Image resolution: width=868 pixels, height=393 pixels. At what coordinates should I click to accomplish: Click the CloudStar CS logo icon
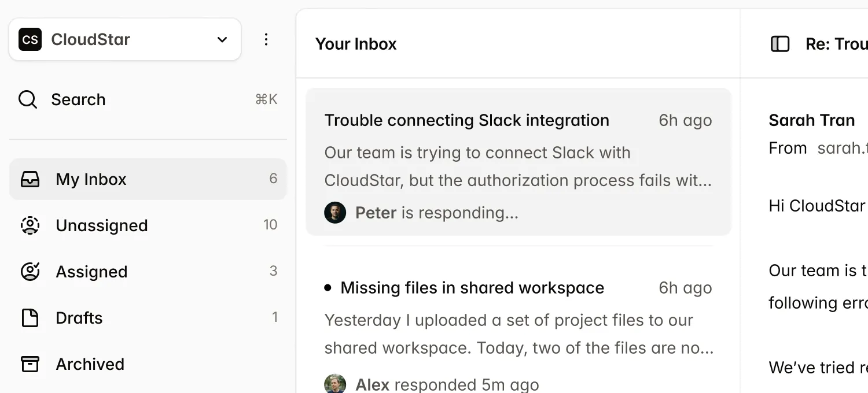[x=30, y=39]
